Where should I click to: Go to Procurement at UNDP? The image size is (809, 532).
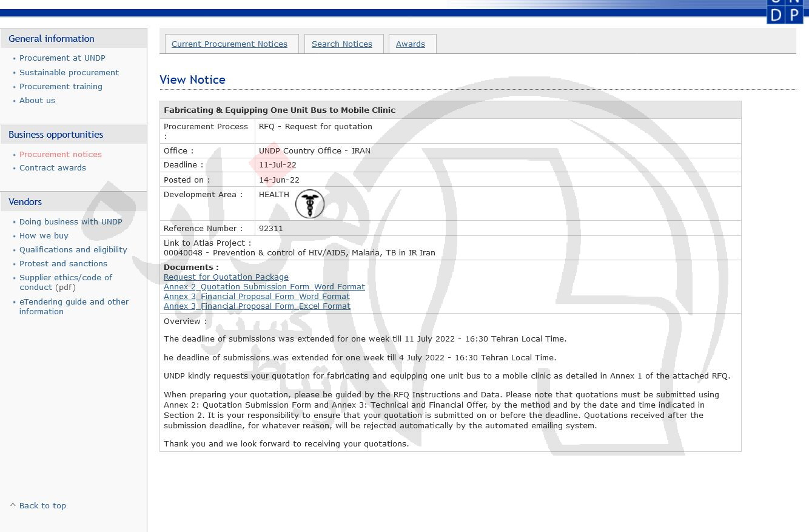(x=62, y=58)
